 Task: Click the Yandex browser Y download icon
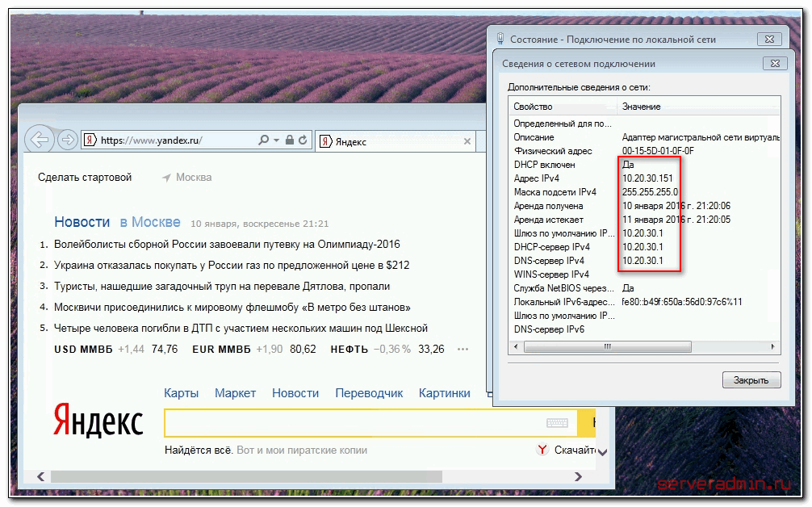coord(542,450)
